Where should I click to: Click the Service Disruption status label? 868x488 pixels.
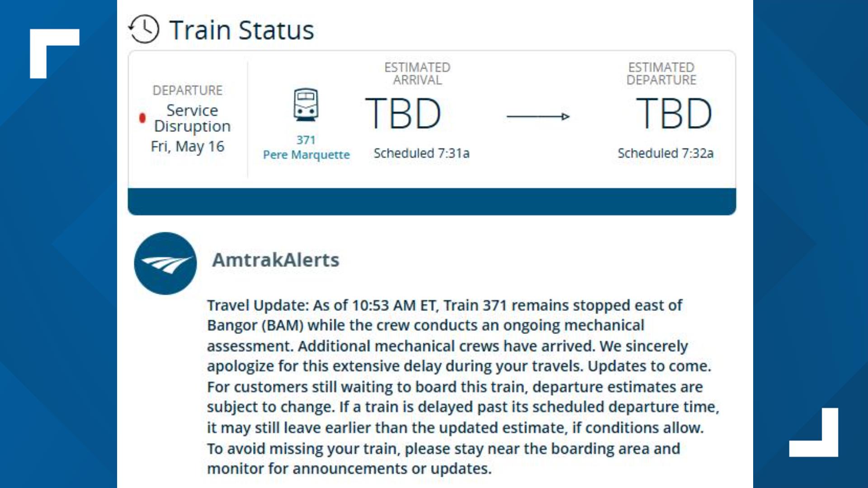(x=192, y=118)
